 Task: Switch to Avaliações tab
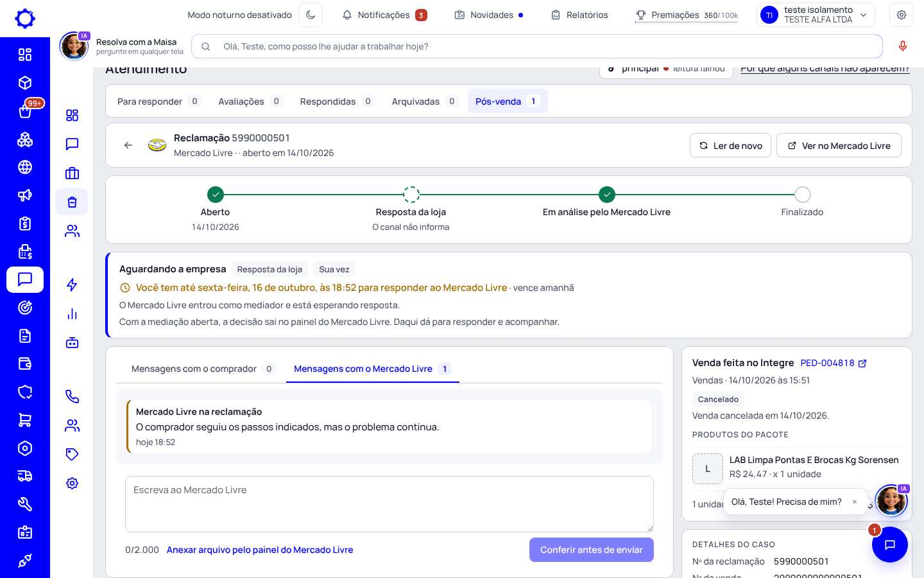coord(250,101)
